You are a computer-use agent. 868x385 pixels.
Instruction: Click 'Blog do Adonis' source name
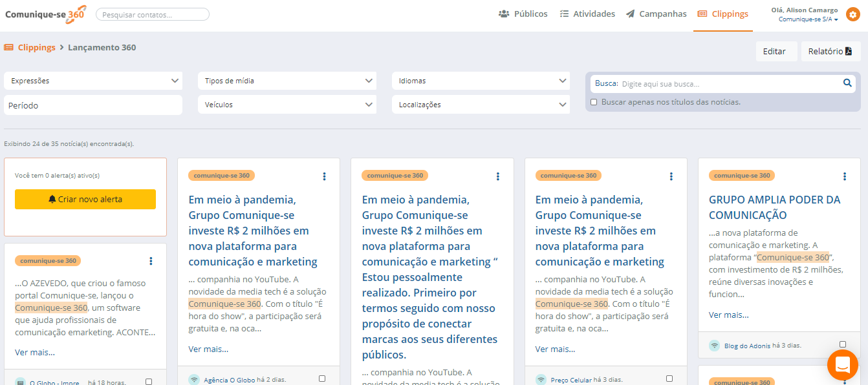click(x=747, y=346)
